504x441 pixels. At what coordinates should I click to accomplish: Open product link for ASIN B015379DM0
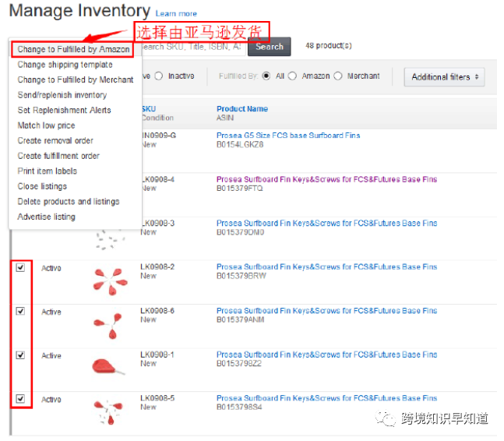[326, 223]
